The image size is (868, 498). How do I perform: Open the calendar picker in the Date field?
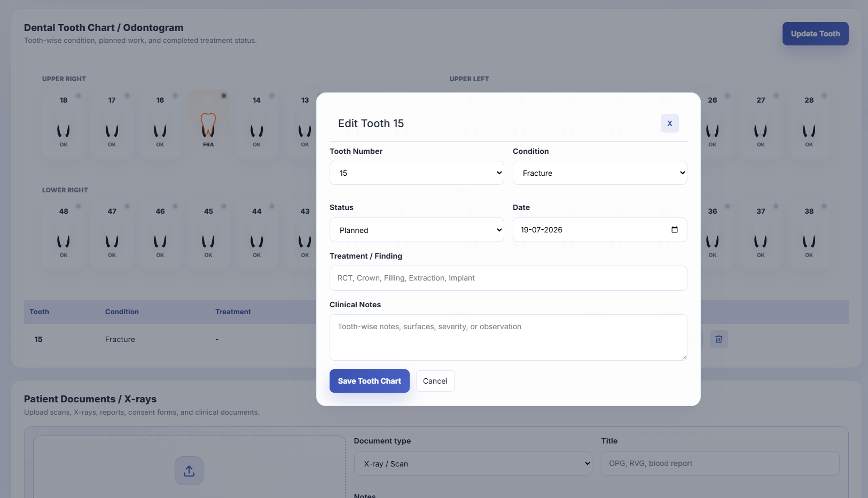tap(675, 230)
